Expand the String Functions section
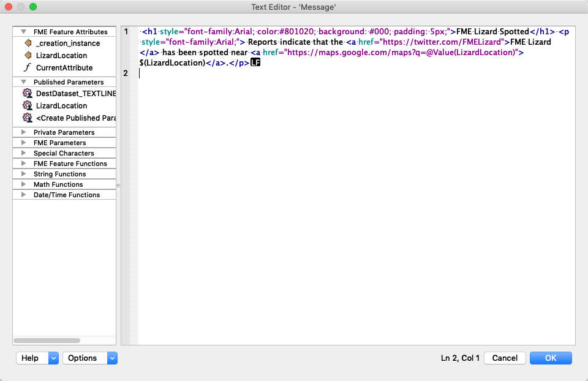 [24, 174]
